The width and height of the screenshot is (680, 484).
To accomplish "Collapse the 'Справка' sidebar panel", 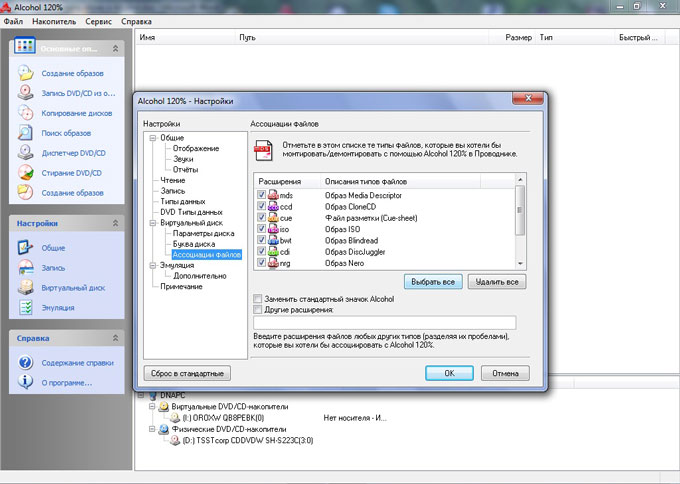I will (x=115, y=338).
